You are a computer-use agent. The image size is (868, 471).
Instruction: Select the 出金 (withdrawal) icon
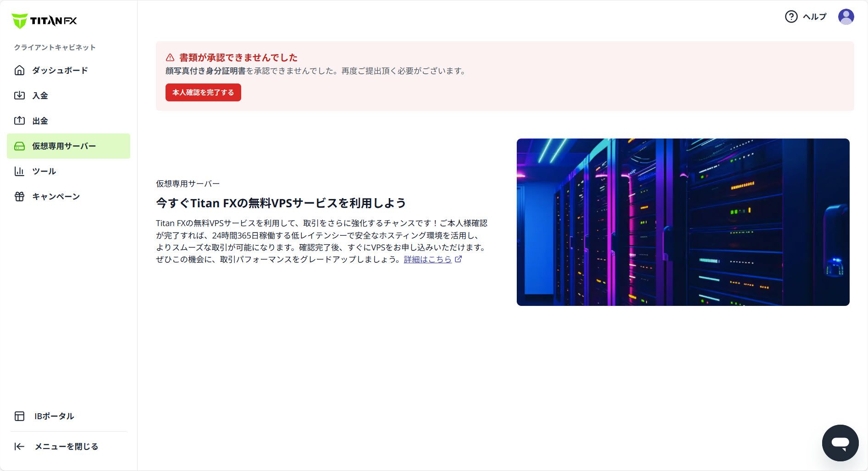pyautogui.click(x=19, y=121)
